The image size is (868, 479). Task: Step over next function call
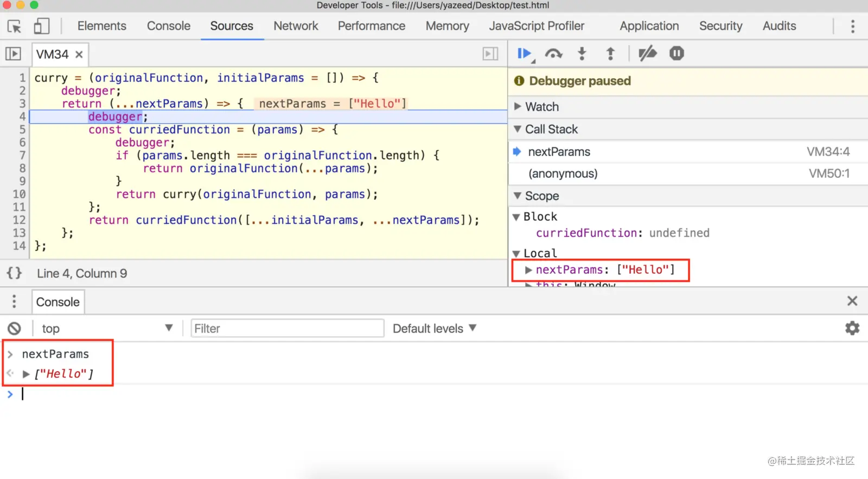point(553,54)
